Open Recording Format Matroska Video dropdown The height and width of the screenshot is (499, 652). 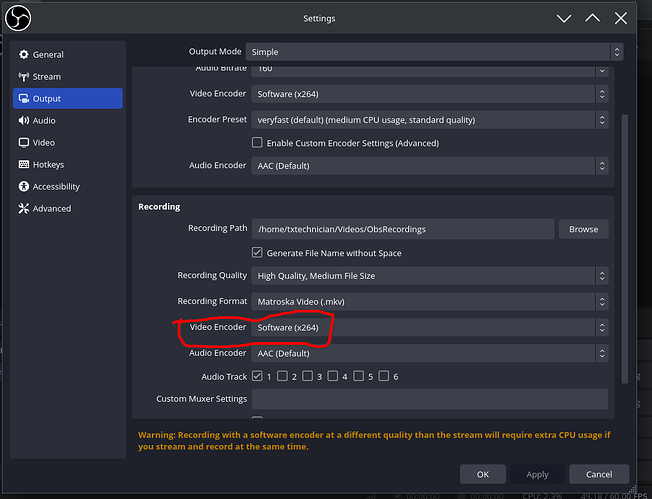click(428, 302)
